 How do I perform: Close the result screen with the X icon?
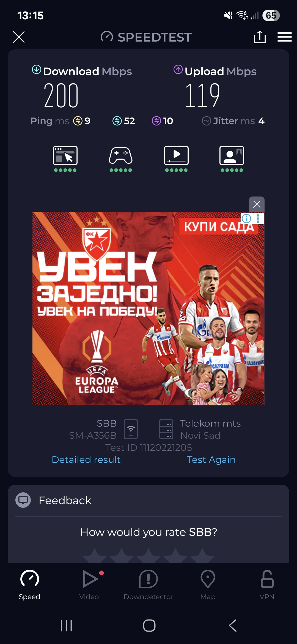click(19, 37)
